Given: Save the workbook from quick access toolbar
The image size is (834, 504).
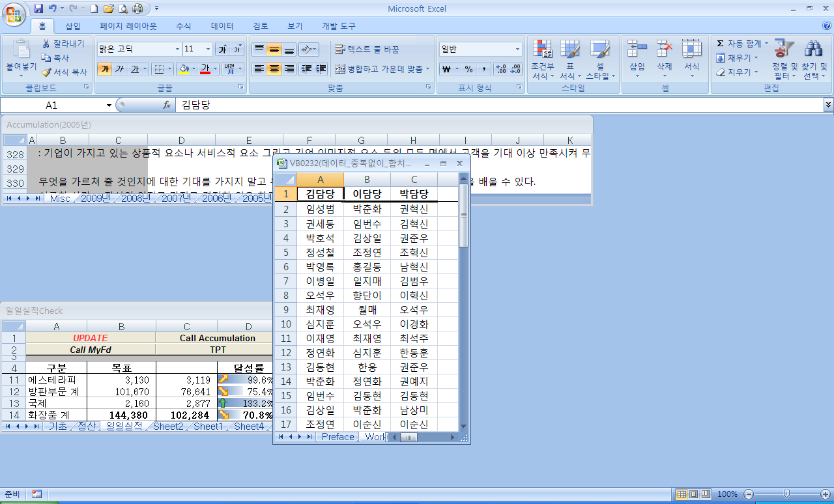Looking at the screenshot, I should (x=38, y=8).
